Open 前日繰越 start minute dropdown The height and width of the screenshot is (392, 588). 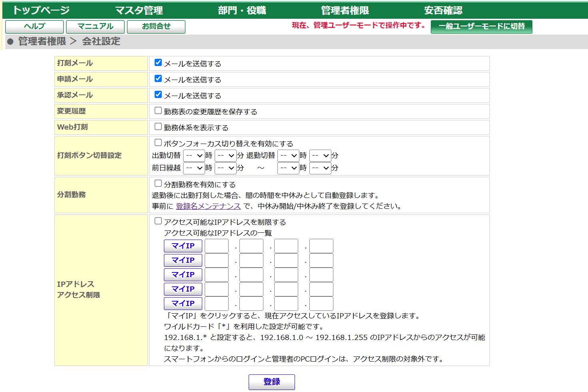tap(225, 168)
